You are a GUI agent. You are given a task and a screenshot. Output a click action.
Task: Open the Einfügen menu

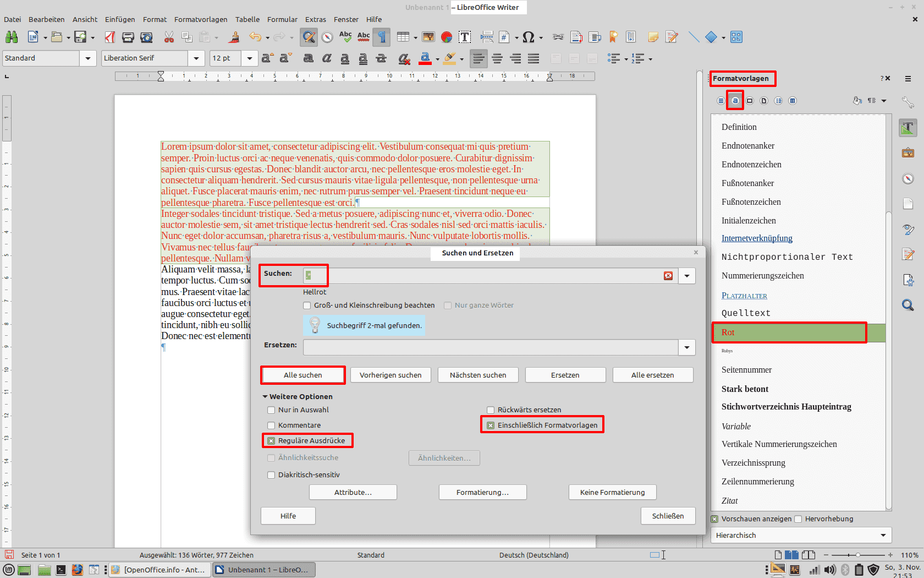[120, 19]
